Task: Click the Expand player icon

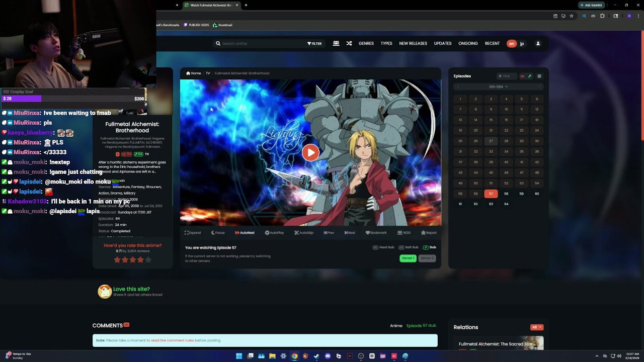Action: pos(193,233)
